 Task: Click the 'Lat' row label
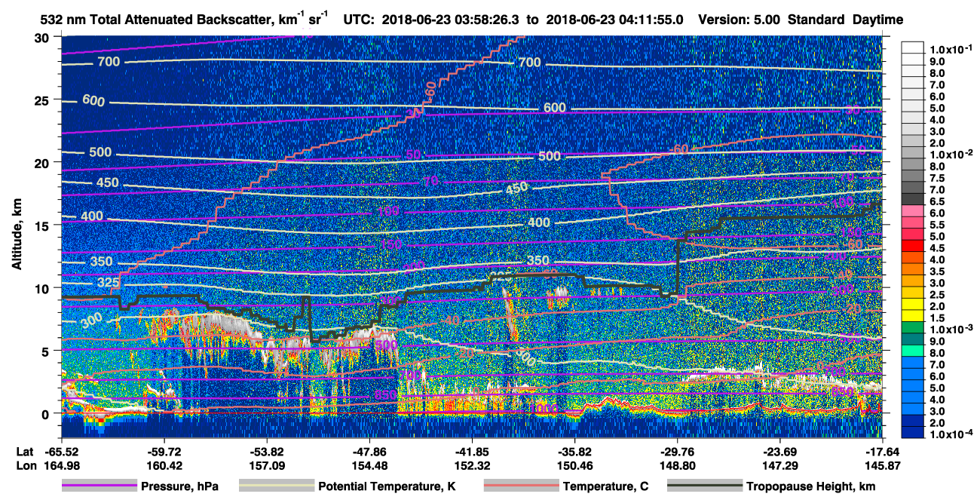(23, 451)
